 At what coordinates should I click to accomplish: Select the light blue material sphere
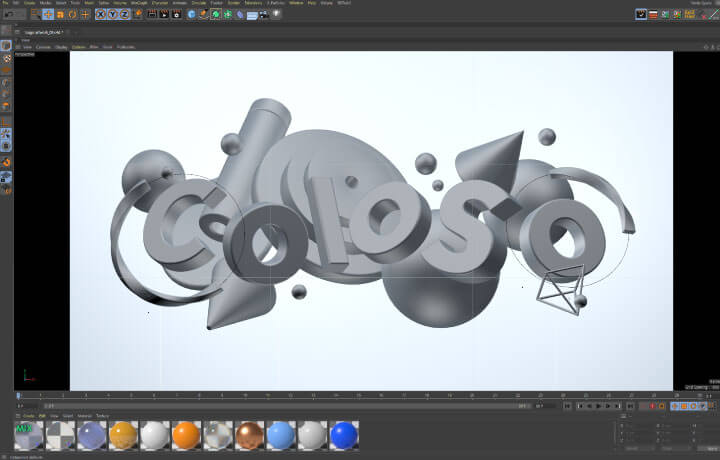click(281, 435)
